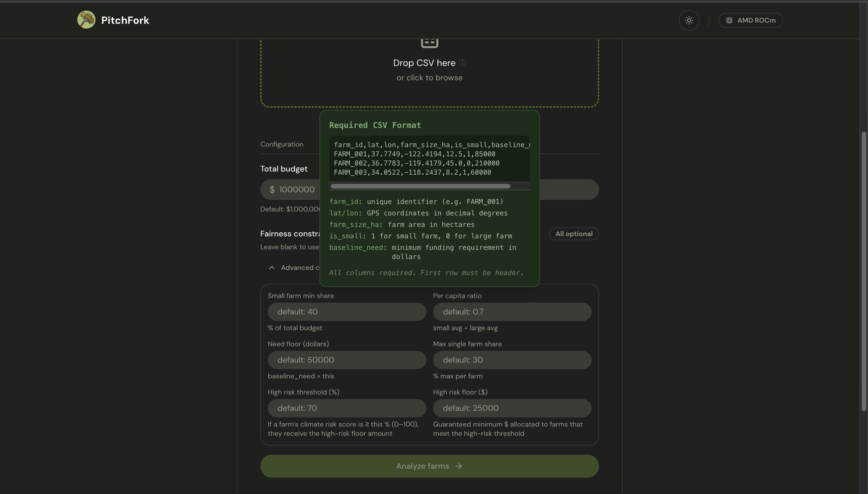
Task: Click the All optional badge
Action: coord(574,234)
